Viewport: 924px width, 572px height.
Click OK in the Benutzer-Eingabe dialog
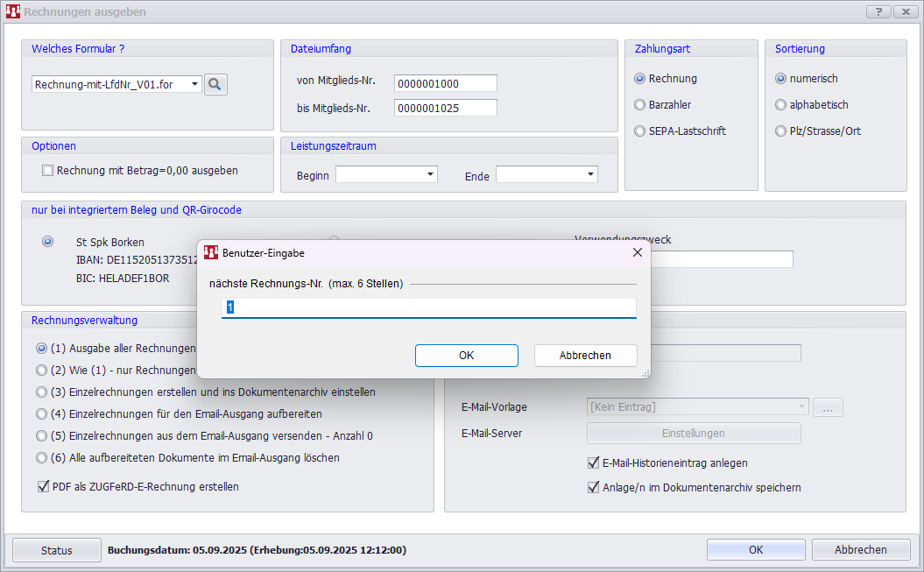466,355
